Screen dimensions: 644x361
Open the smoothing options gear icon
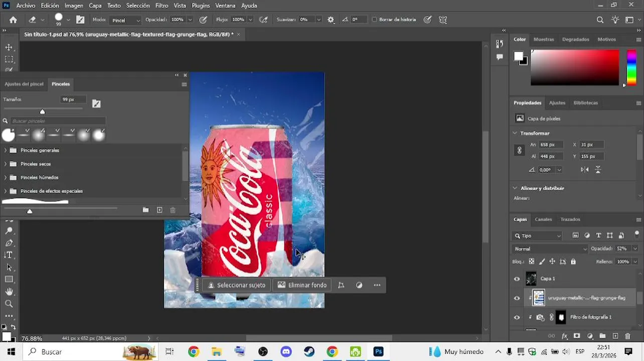coord(331,20)
